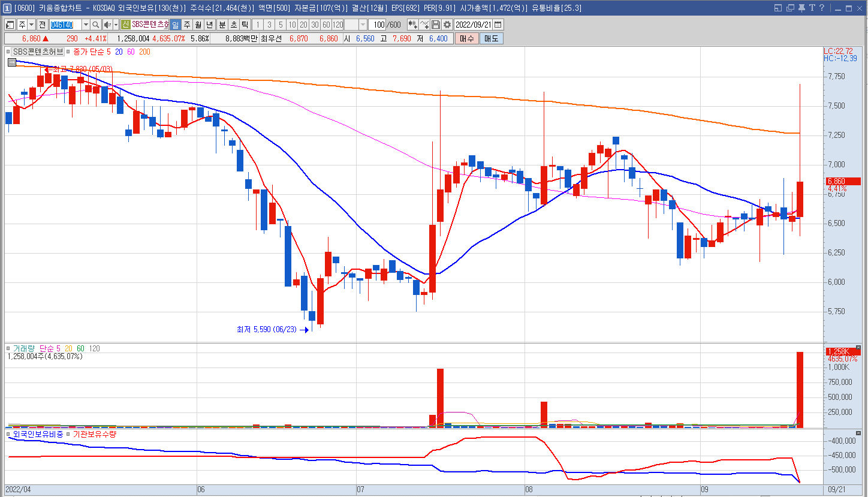The width and height of the screenshot is (868, 497).
Task: Click the current price tag 6,860 on axis
Action: click(842, 181)
